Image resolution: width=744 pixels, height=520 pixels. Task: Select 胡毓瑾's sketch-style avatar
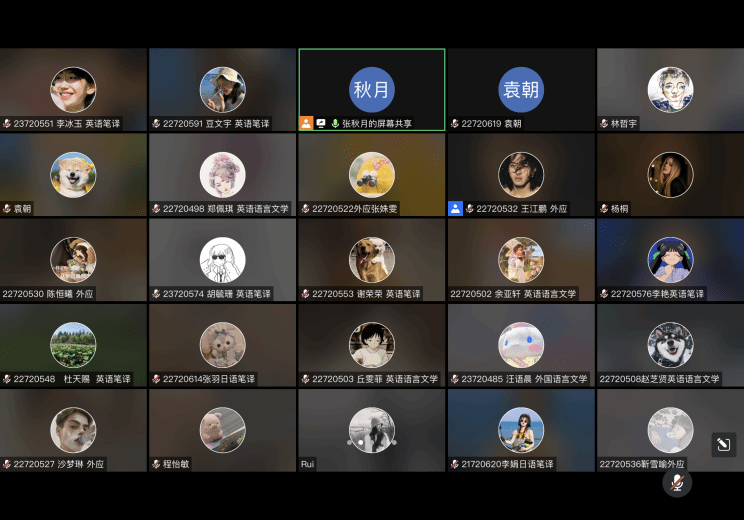[222, 259]
